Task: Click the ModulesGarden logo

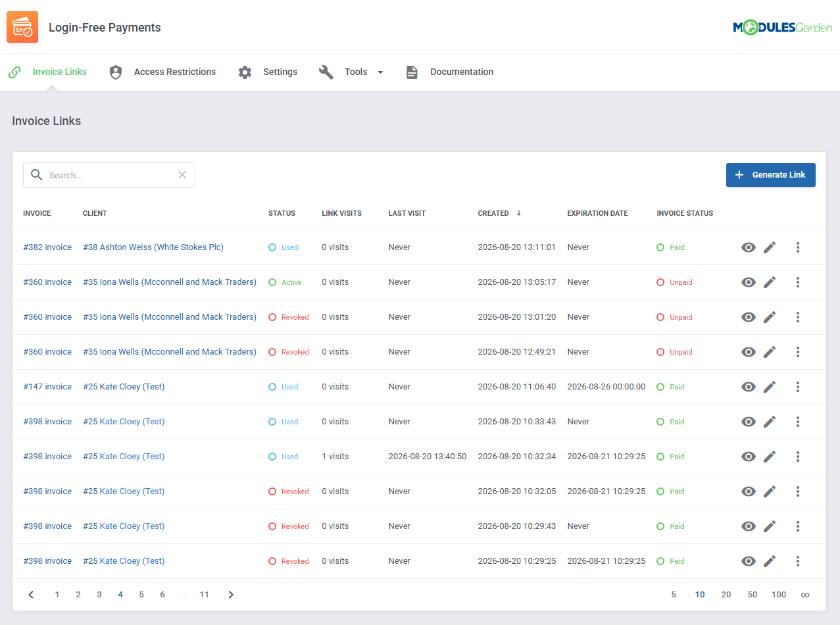Action: point(783,28)
